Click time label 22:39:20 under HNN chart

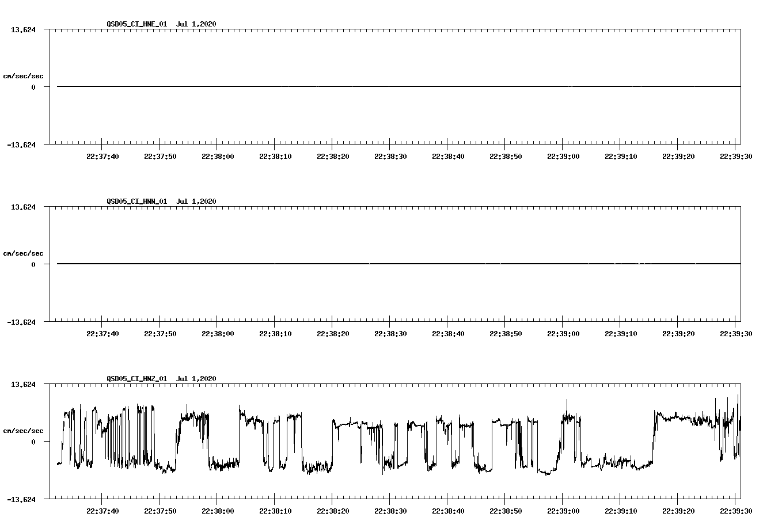[x=678, y=333]
